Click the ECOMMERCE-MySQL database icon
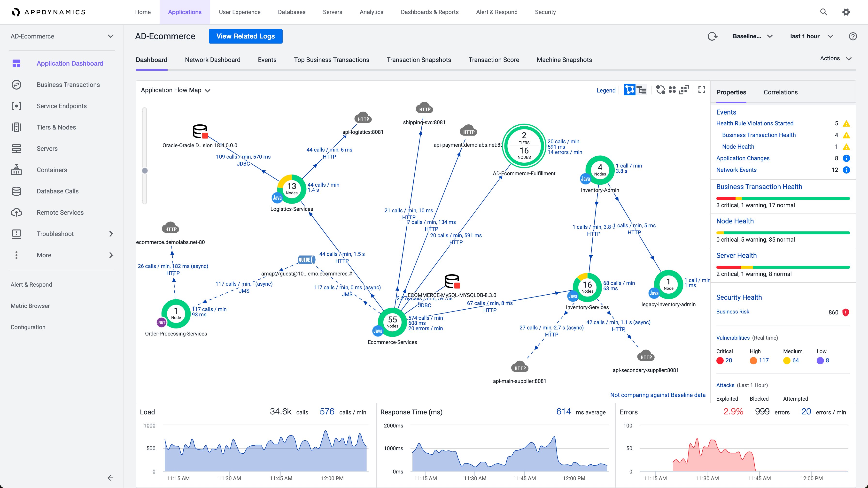868x488 pixels. tap(452, 281)
